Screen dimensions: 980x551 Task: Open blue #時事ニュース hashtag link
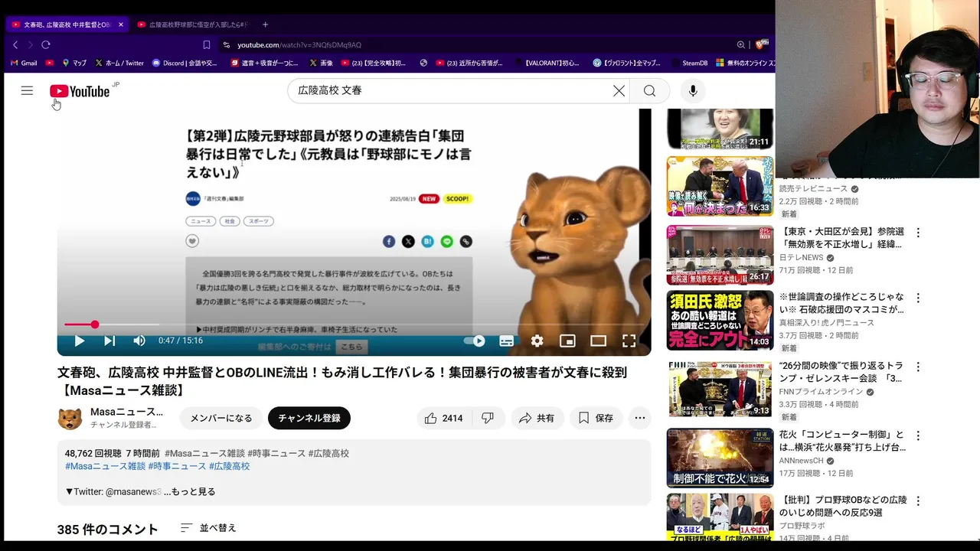177,466
